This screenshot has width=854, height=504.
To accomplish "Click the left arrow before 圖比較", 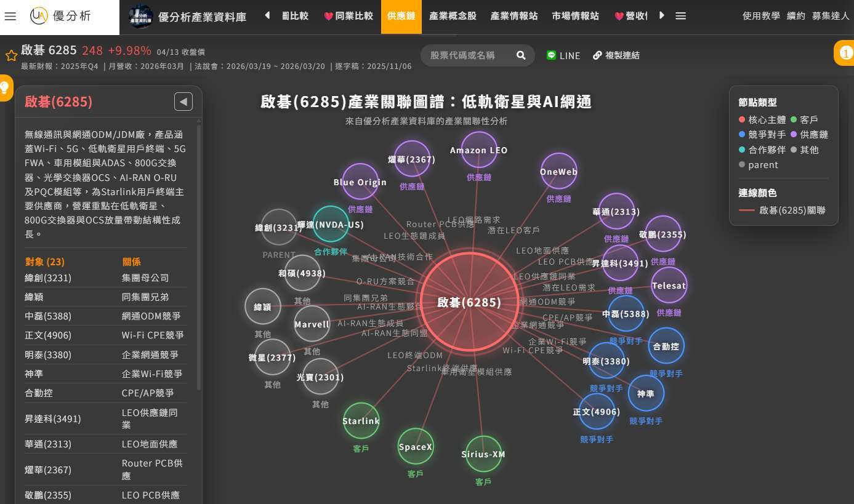I will click(267, 17).
